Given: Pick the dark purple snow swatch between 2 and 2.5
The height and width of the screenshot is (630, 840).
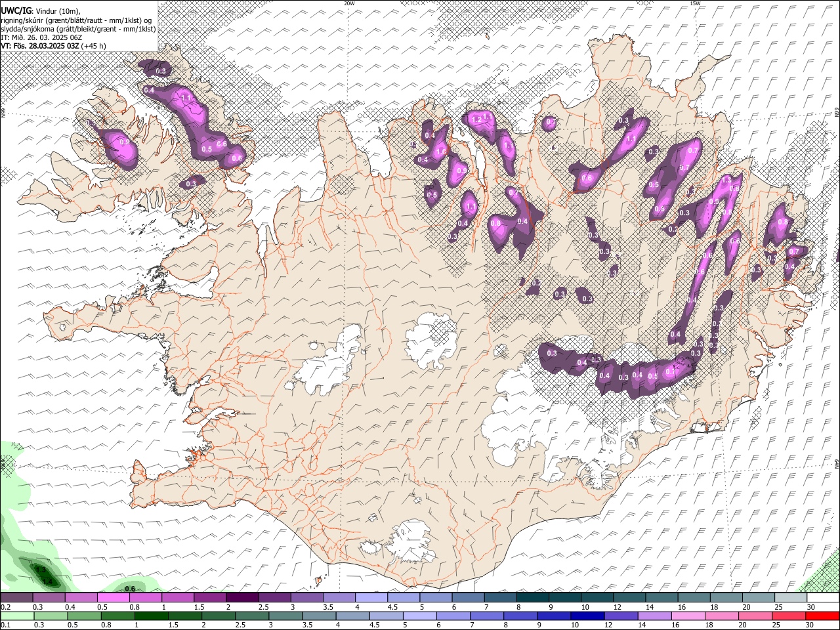Looking at the screenshot, I should click(x=241, y=598).
